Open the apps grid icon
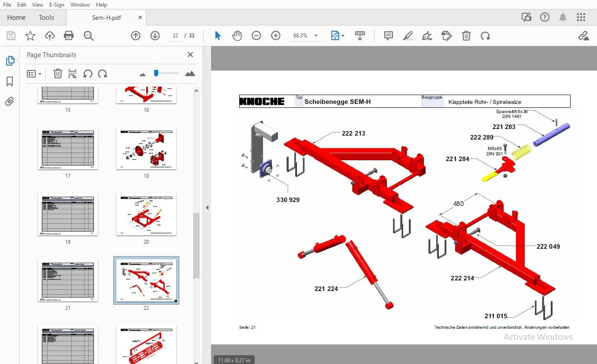 tap(581, 18)
